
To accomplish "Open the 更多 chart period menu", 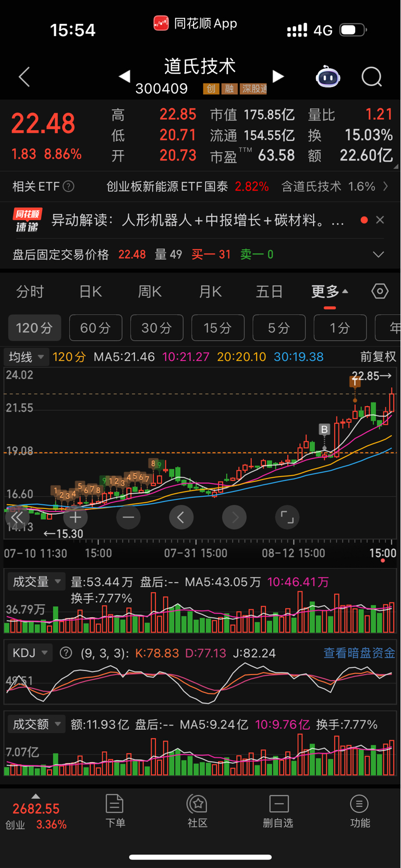I will click(330, 291).
